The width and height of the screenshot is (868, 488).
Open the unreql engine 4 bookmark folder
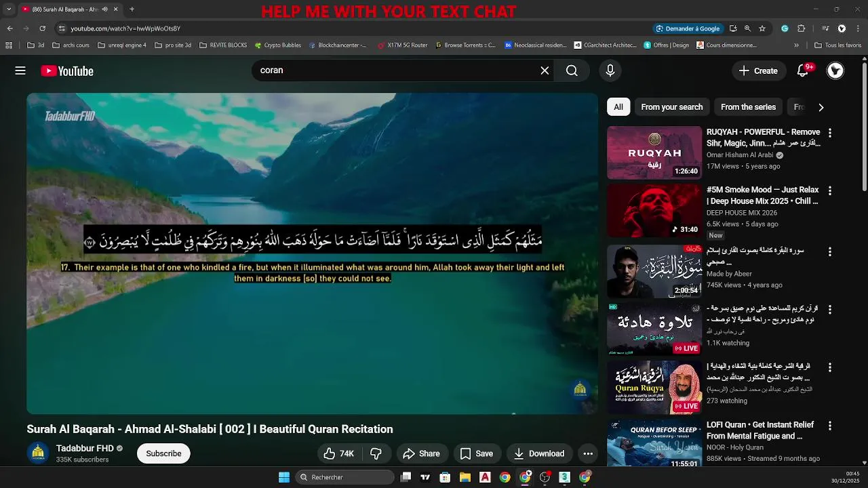pos(121,45)
